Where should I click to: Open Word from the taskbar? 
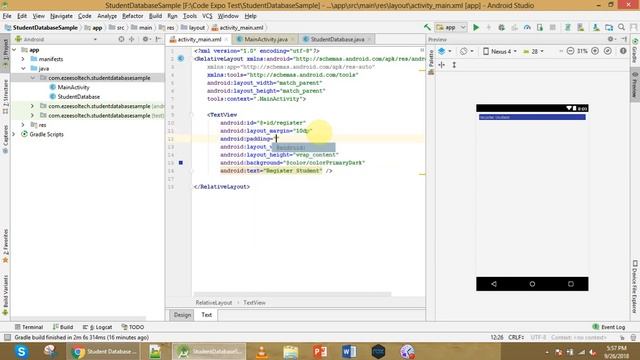[349, 351]
